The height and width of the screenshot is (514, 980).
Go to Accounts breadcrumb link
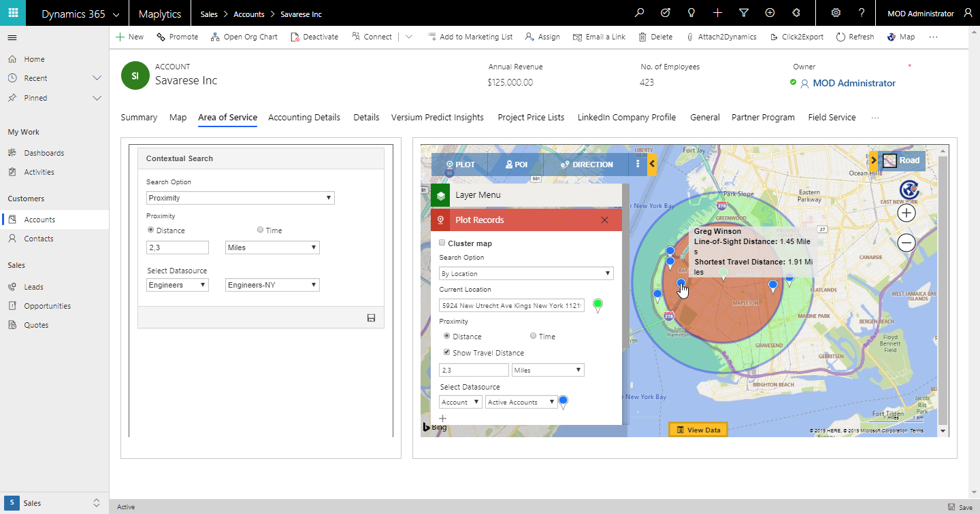249,14
